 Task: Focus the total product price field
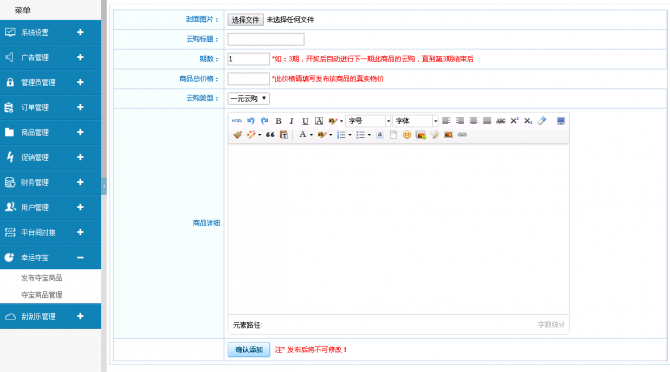248,79
